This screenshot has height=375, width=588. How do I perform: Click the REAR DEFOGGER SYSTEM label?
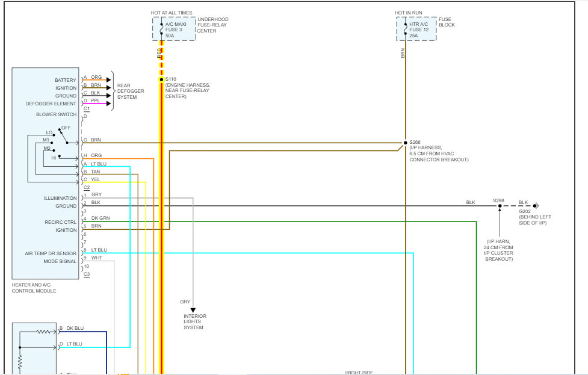pyautogui.click(x=131, y=91)
